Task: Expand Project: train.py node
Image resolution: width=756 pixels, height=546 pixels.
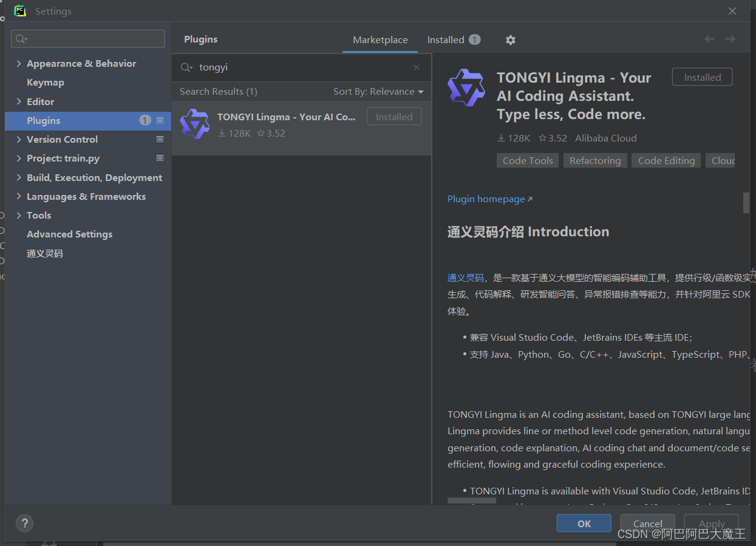Action: click(x=19, y=158)
